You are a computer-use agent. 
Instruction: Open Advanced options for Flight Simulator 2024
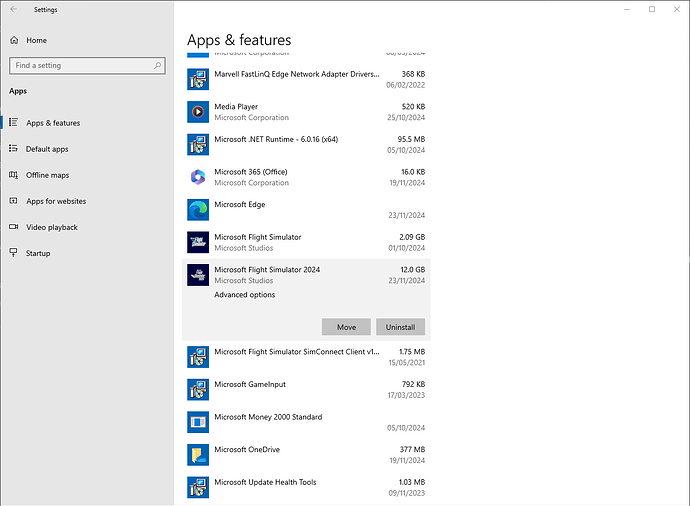click(x=245, y=295)
